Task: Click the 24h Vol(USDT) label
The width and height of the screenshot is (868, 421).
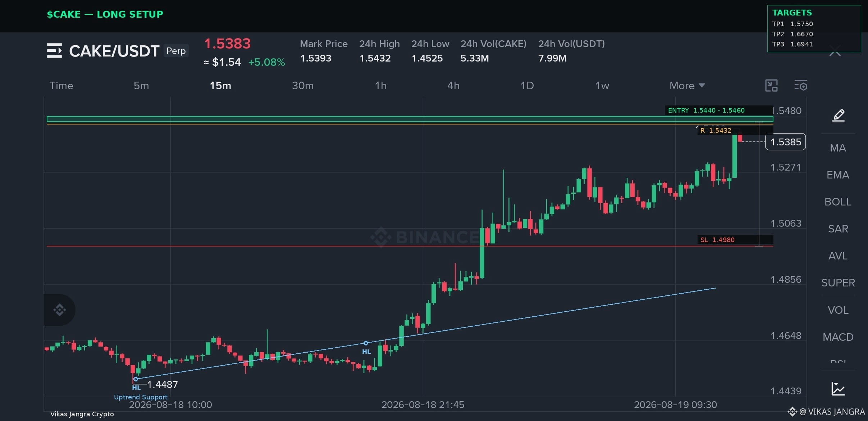Action: coord(571,44)
